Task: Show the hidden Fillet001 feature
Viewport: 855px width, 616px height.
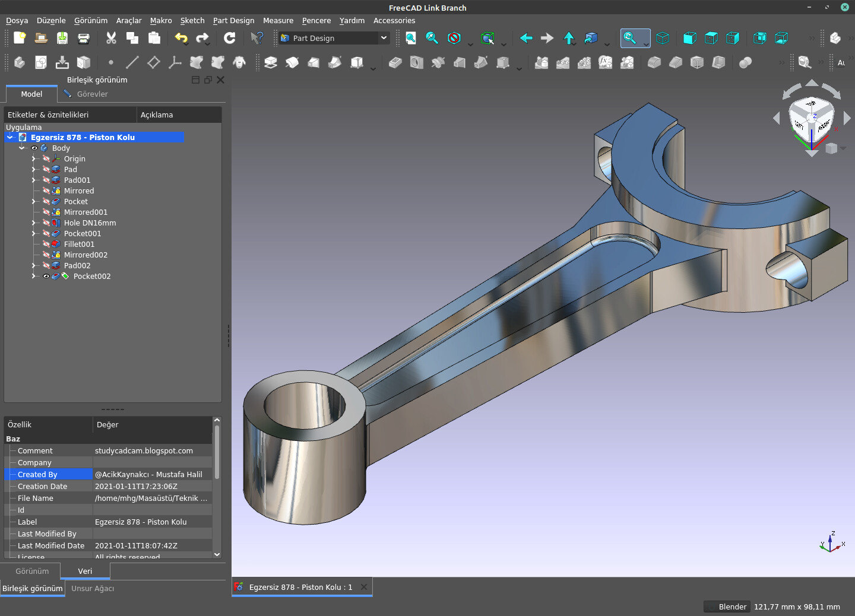Action: [46, 245]
